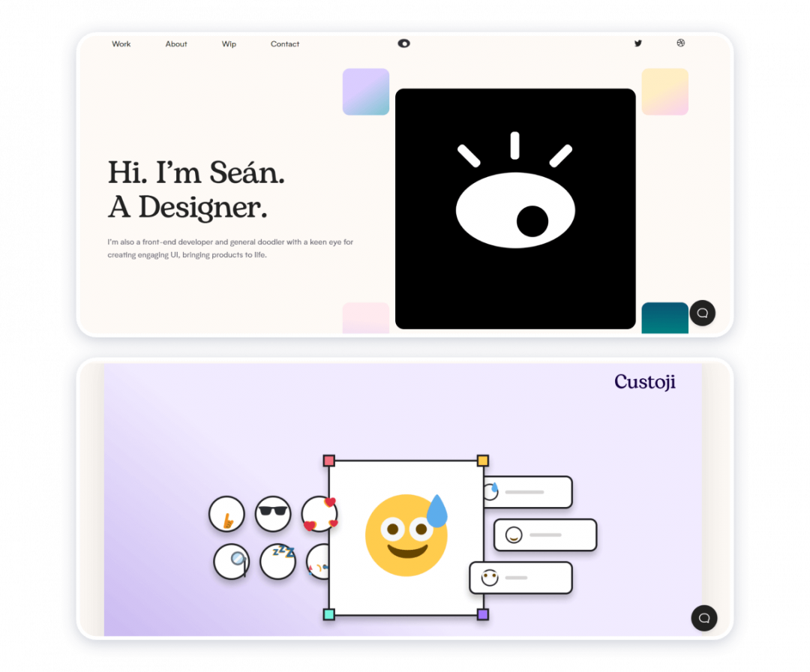Open the Wip page
Screen dimensions: 810x672
[x=229, y=44]
